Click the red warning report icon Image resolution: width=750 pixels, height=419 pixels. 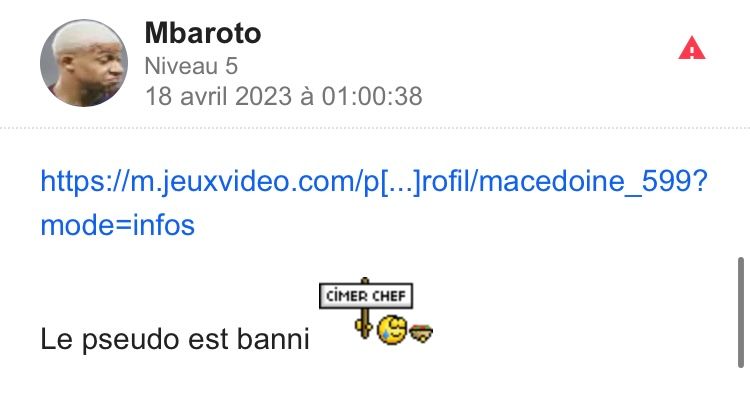coord(692,48)
